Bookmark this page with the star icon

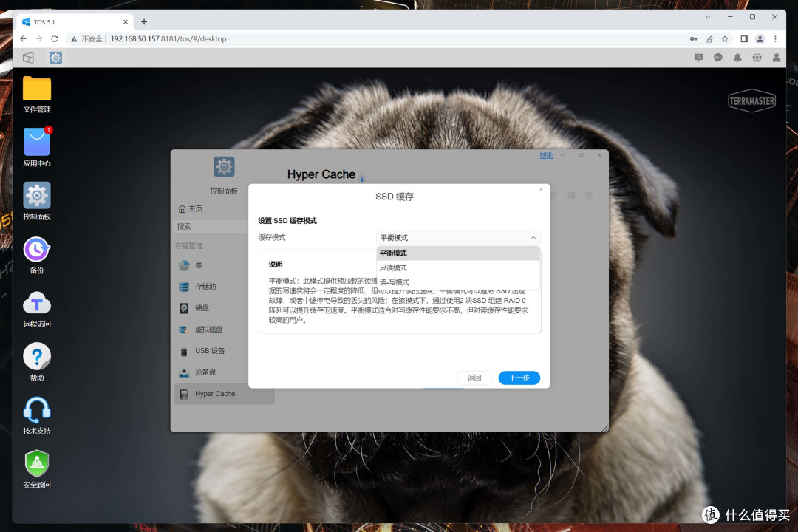pyautogui.click(x=725, y=38)
